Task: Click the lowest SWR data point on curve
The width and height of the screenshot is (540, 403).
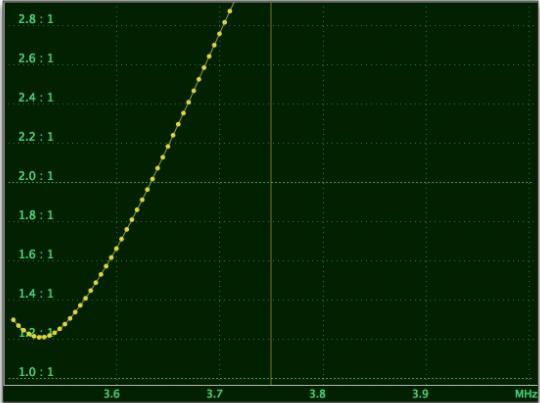Action: click(x=39, y=337)
